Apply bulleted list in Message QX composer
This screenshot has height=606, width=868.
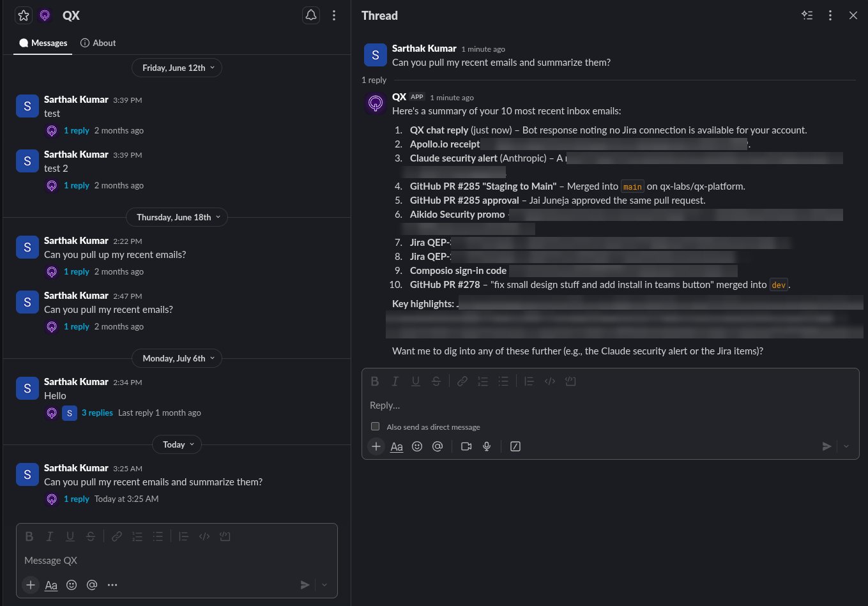click(x=158, y=536)
